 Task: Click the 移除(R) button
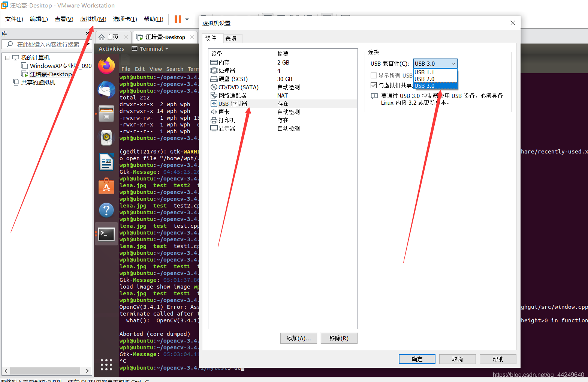[x=339, y=338]
